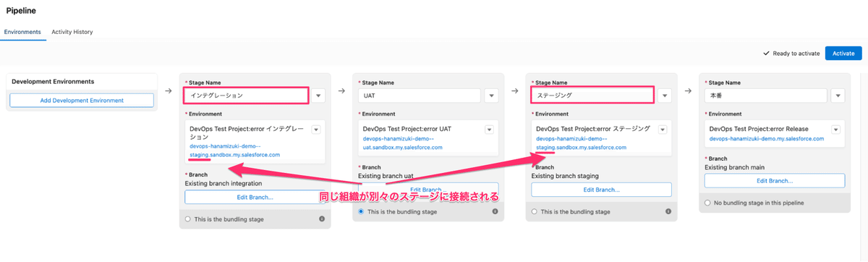Select bundling stage radio under UAT branch
This screenshot has height=262, width=868.
362,212
